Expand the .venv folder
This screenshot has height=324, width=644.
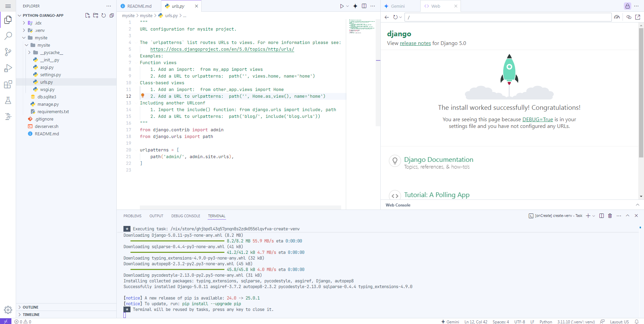(24, 30)
